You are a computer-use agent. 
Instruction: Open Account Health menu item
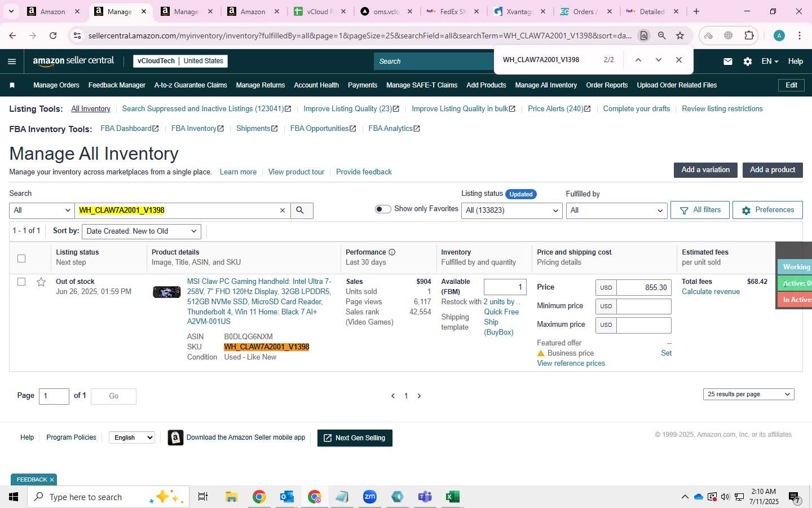(316, 85)
